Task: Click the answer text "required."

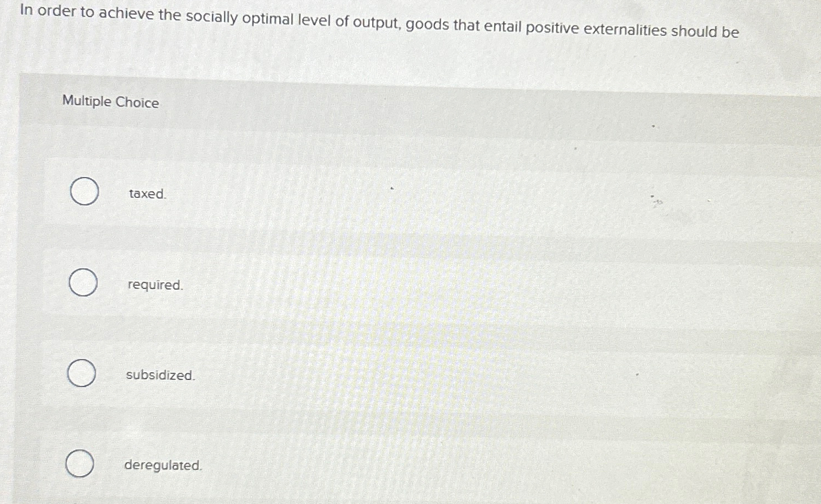Action: tap(154, 285)
